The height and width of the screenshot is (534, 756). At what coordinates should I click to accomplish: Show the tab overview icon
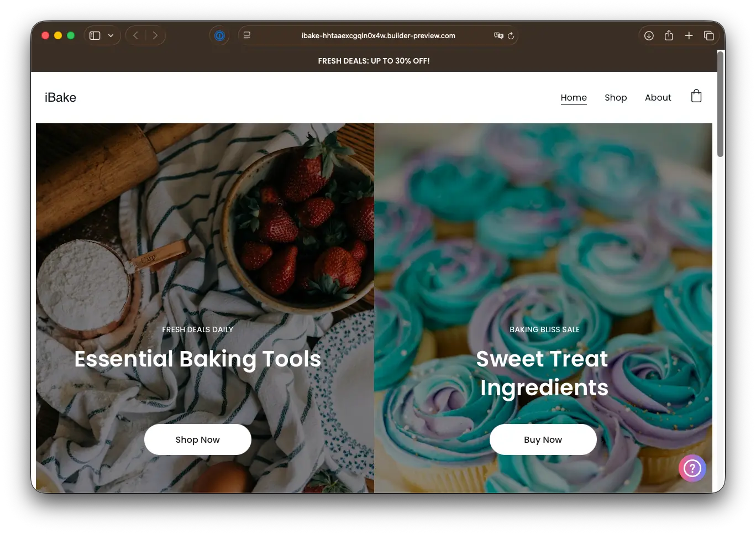pos(708,36)
